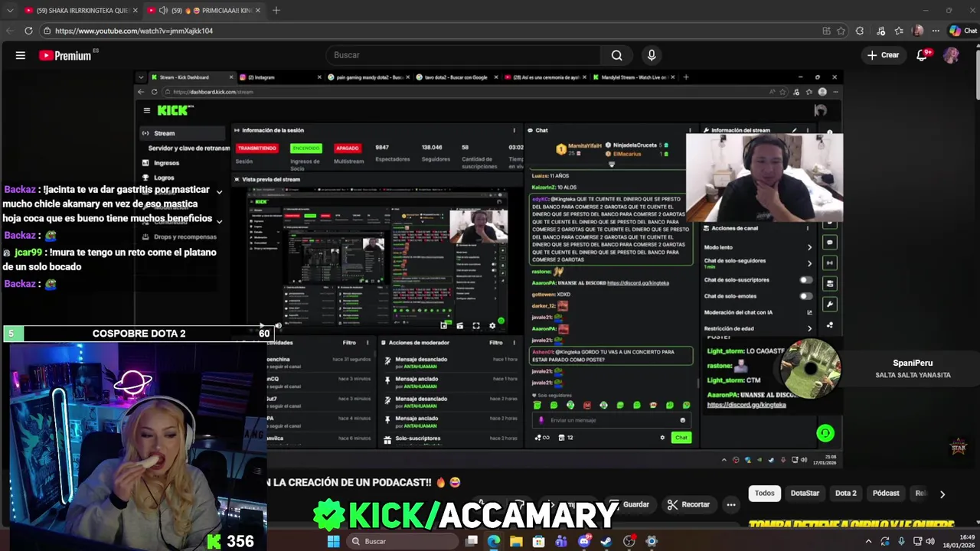Reload the page
This screenshot has width=980, height=551.
click(28, 31)
